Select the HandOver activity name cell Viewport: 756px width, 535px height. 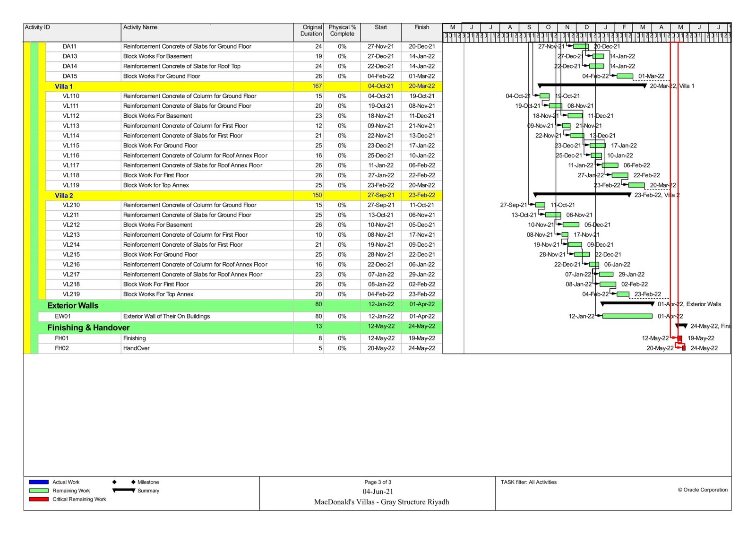point(137,348)
